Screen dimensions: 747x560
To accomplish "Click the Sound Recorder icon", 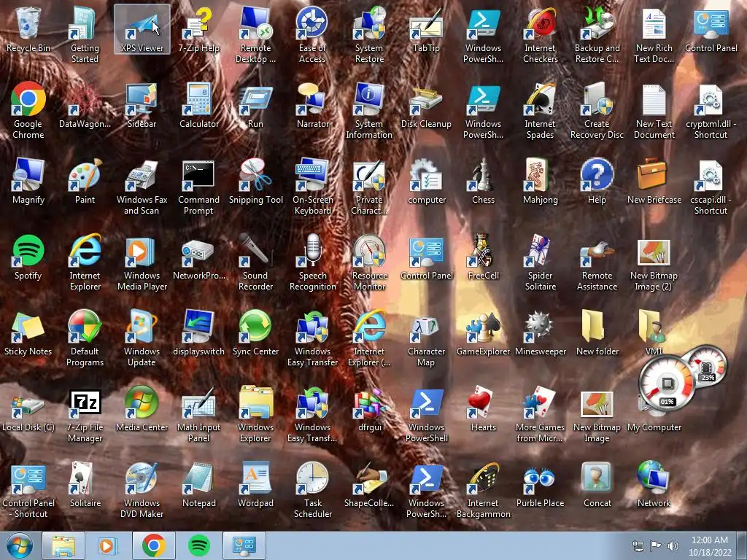I will pos(255,262).
